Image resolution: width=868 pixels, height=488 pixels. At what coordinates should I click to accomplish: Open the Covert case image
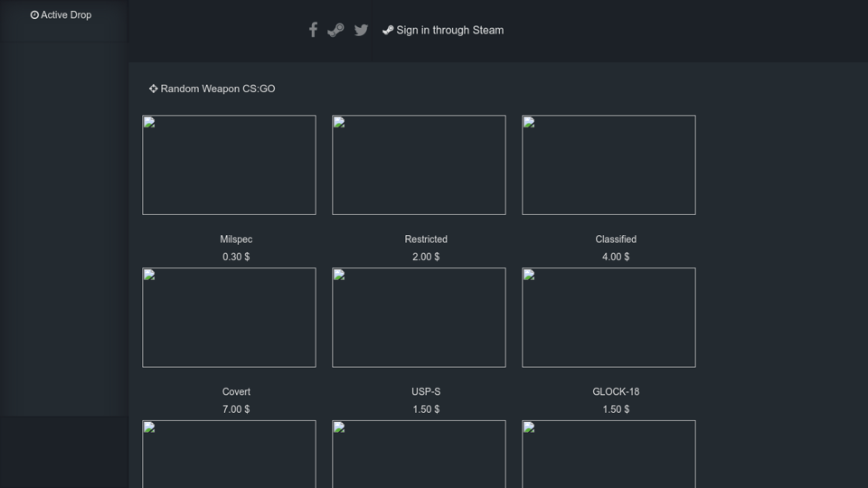[x=229, y=317]
